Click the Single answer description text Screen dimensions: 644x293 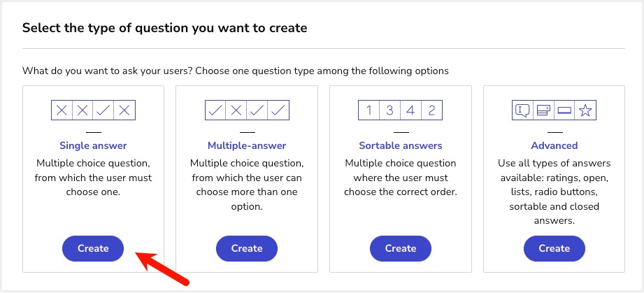pos(93,178)
